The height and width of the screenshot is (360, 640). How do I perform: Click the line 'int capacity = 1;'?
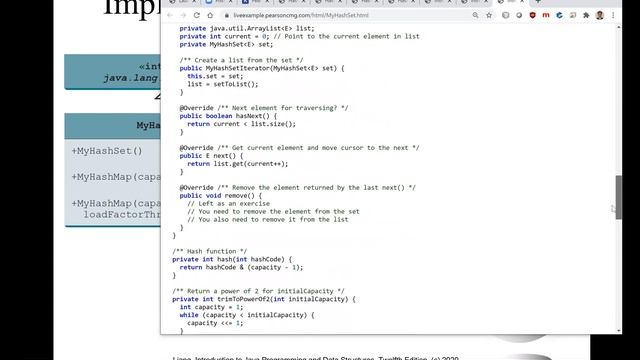click(211, 307)
